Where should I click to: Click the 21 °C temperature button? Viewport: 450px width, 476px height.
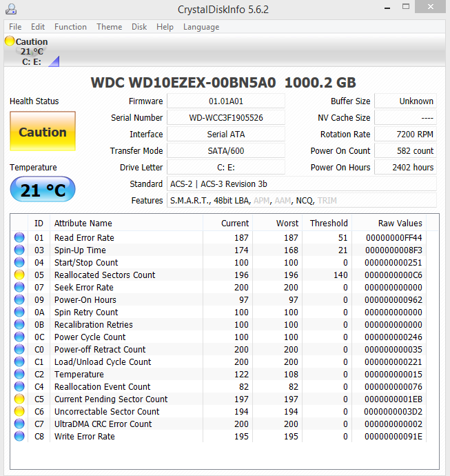coord(43,189)
